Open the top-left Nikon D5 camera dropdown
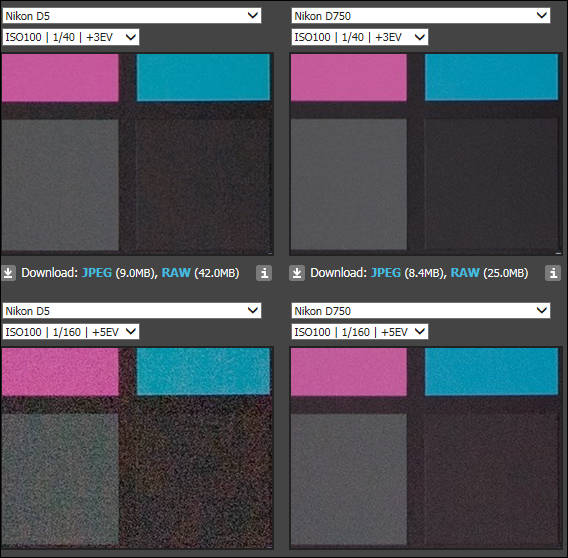This screenshot has height=558, width=568. (132, 16)
